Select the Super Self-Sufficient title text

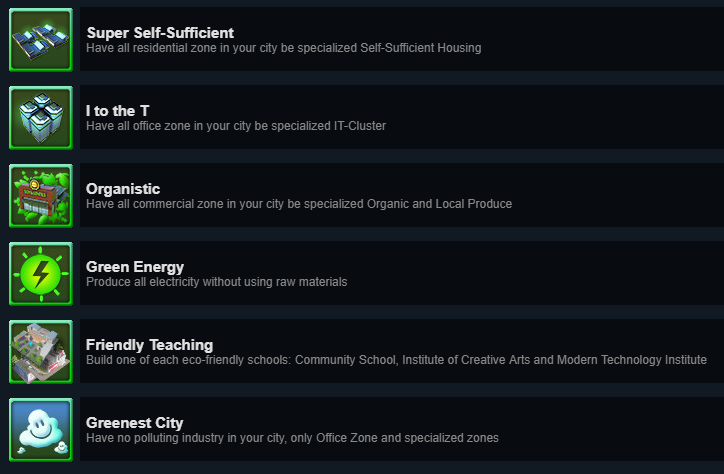coord(160,33)
